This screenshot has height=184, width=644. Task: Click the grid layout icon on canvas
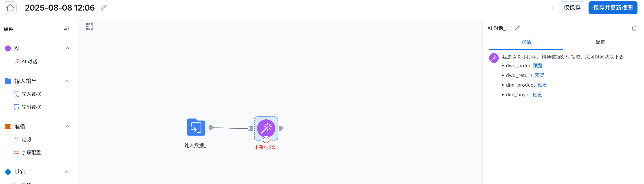89,26
